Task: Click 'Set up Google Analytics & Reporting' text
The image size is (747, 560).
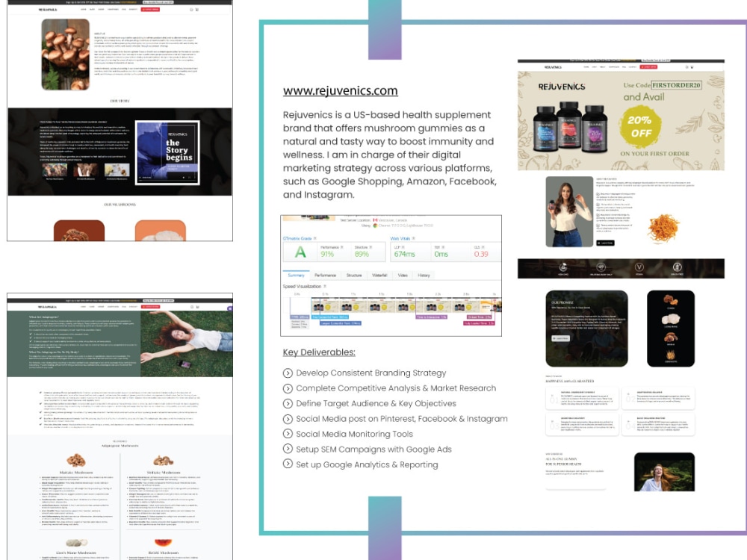Action: tap(367, 464)
